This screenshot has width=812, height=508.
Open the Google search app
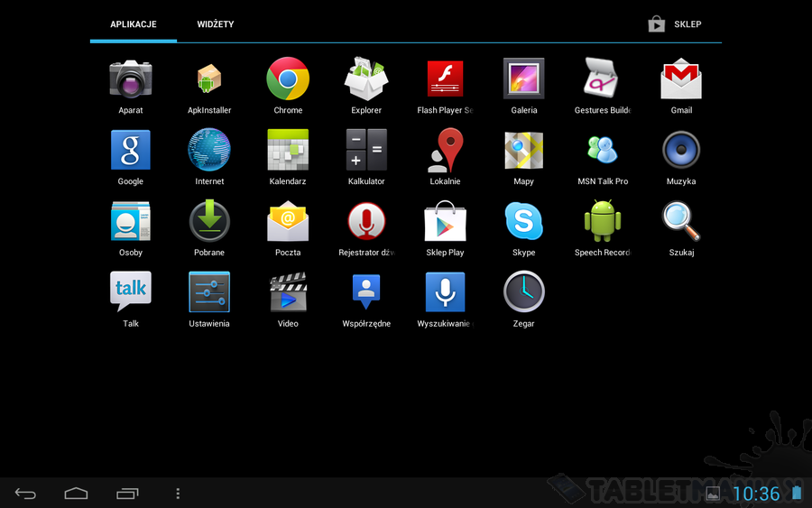131,150
